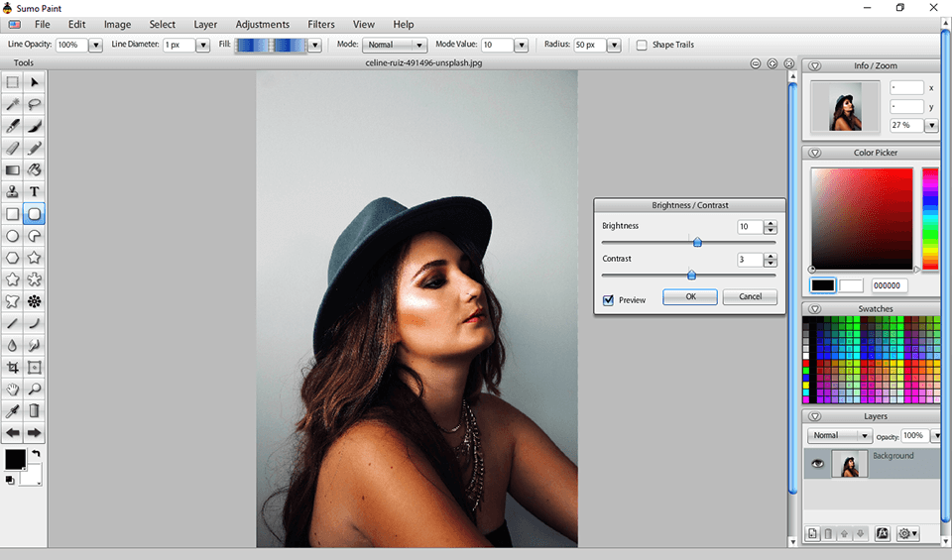The image size is (952, 560).
Task: Collapse the Info / Zoom panel
Action: [815, 66]
